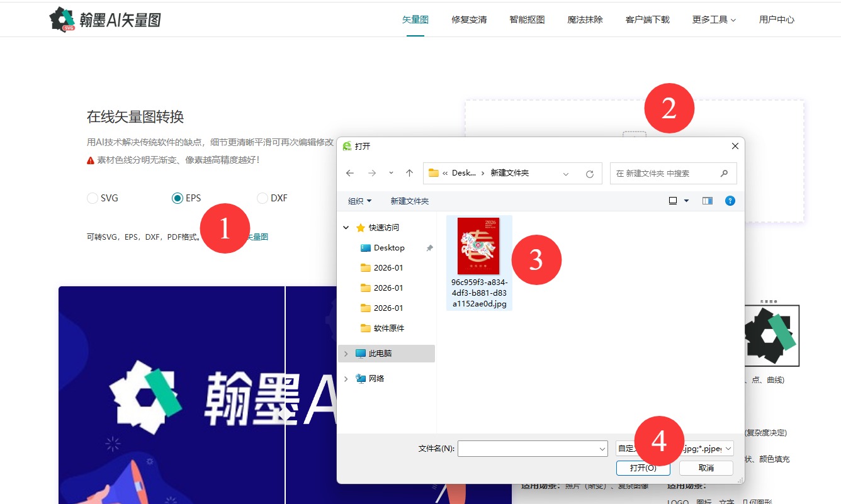The height and width of the screenshot is (504, 841).
Task: Open the 更多工具 dropdown menu
Action: pyautogui.click(x=714, y=20)
